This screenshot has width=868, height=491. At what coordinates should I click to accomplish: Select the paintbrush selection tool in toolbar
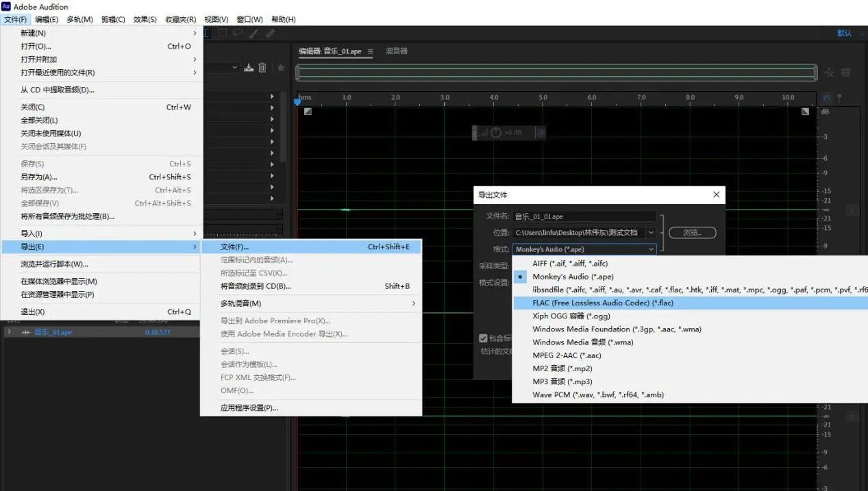tap(254, 32)
